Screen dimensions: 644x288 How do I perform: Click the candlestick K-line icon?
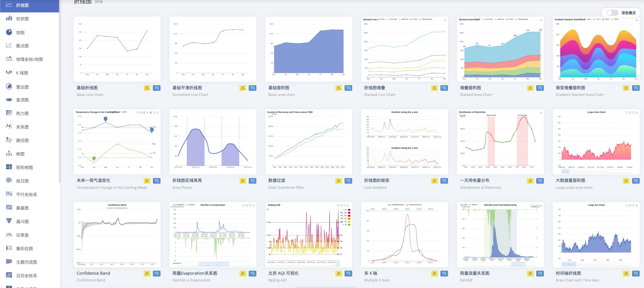[9, 72]
